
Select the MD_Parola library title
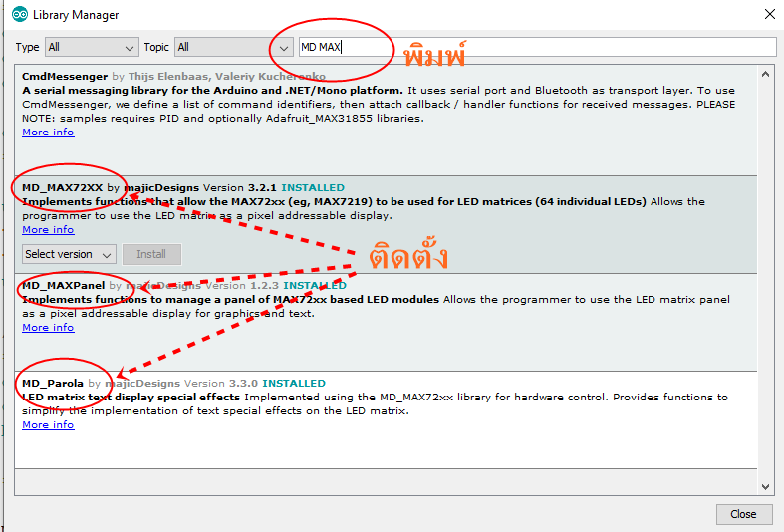53,383
